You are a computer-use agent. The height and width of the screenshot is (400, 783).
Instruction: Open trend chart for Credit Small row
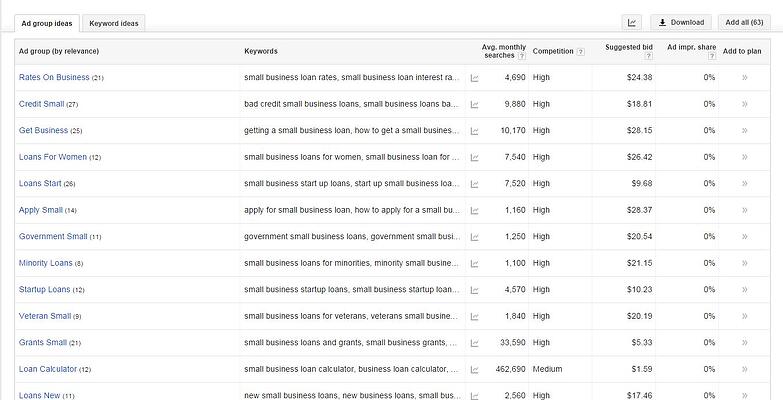[474, 104]
